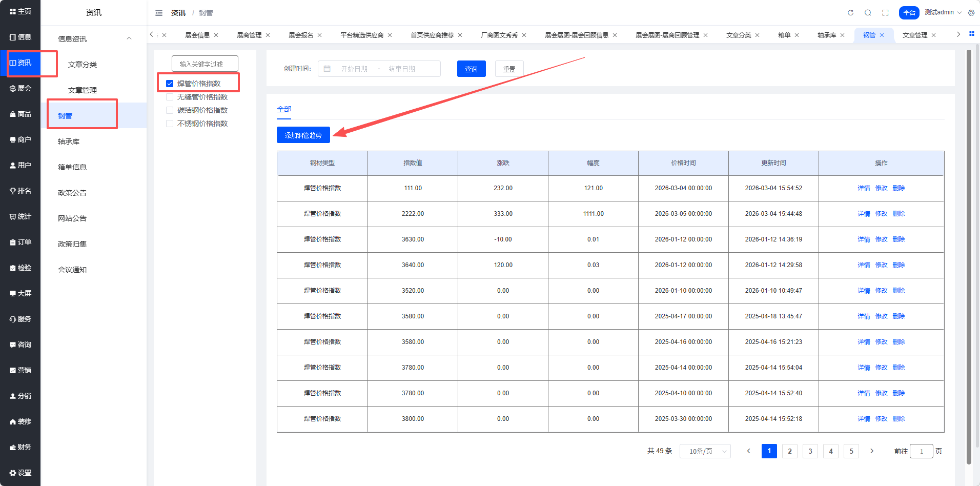Image resolution: width=980 pixels, height=486 pixels.
Task: Click the 输入关键字过滤 filter field
Action: [x=205, y=64]
